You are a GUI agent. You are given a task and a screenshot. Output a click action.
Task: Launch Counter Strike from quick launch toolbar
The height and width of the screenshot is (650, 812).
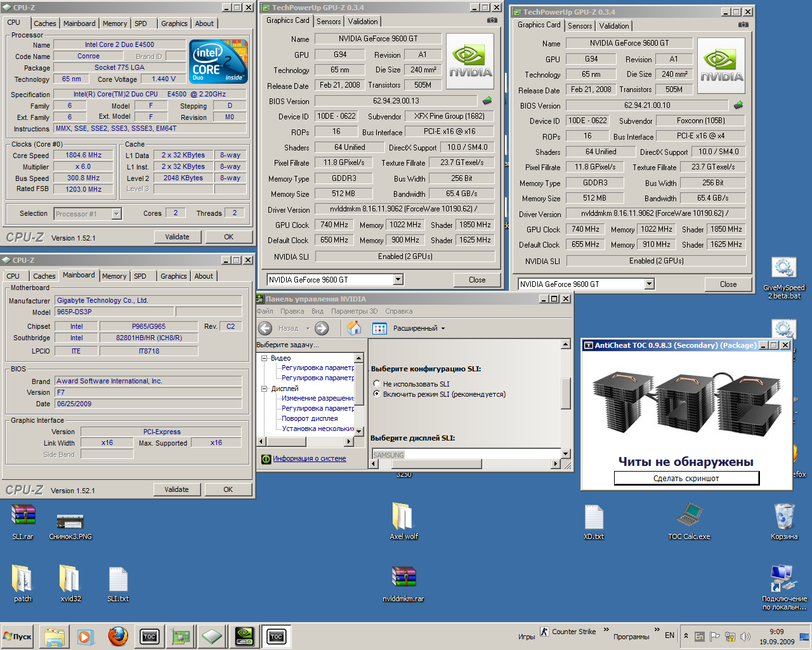coord(568,632)
